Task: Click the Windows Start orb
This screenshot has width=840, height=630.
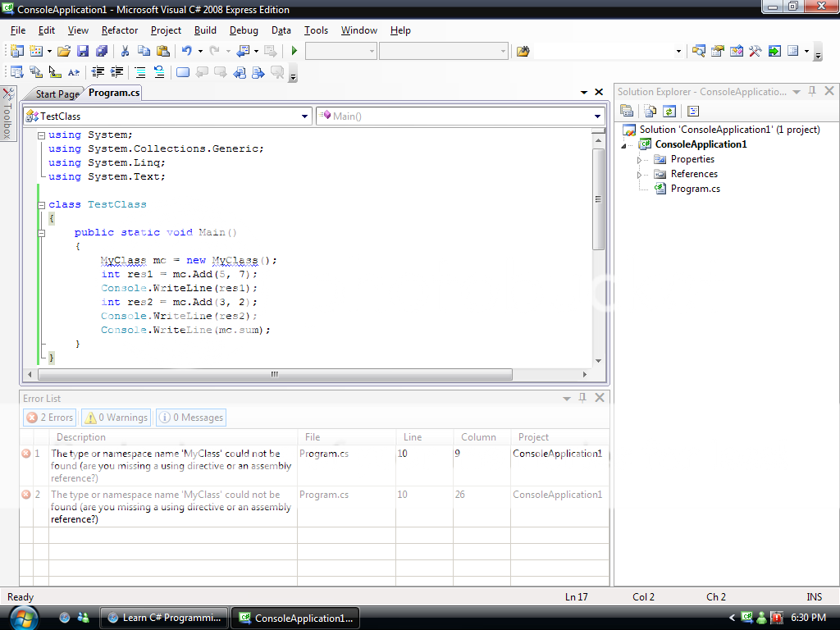Action: pos(23,617)
